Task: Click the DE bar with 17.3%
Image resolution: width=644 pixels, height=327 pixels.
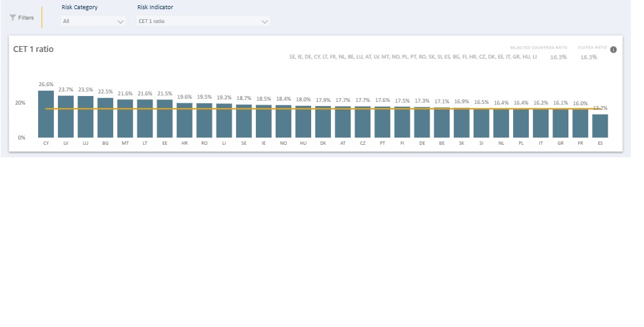Action: pos(422,122)
